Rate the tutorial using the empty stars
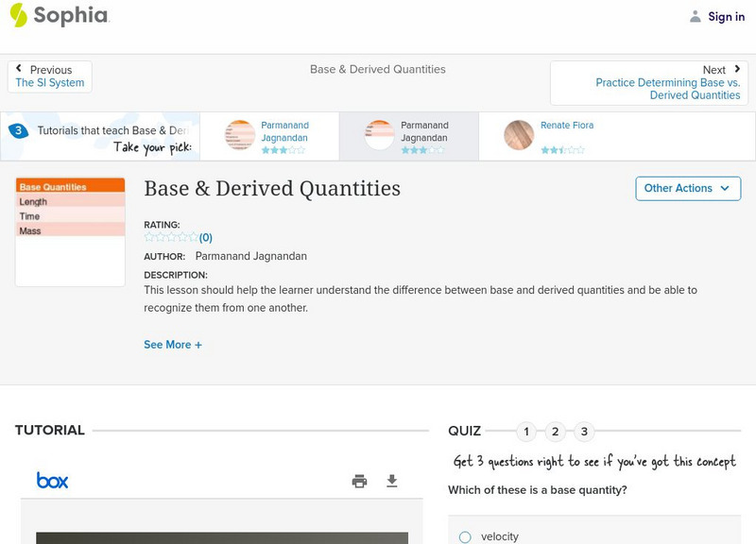 click(171, 238)
